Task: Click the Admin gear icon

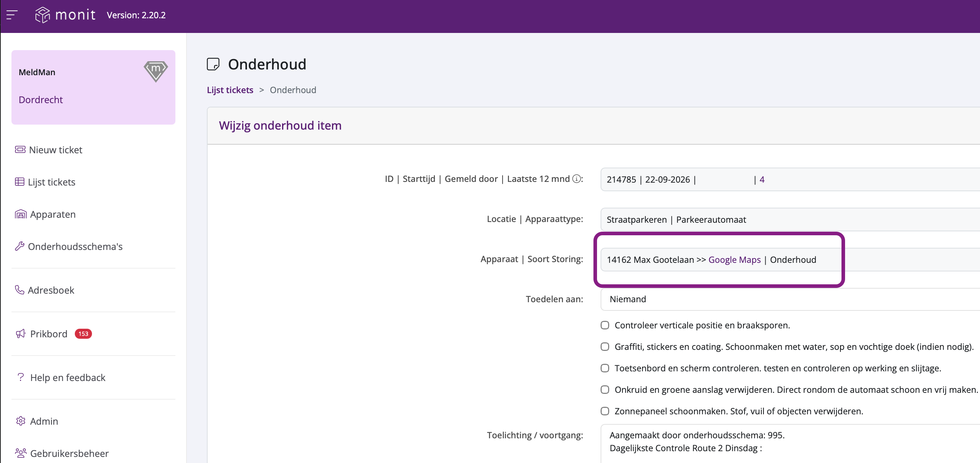Action: pyautogui.click(x=20, y=421)
